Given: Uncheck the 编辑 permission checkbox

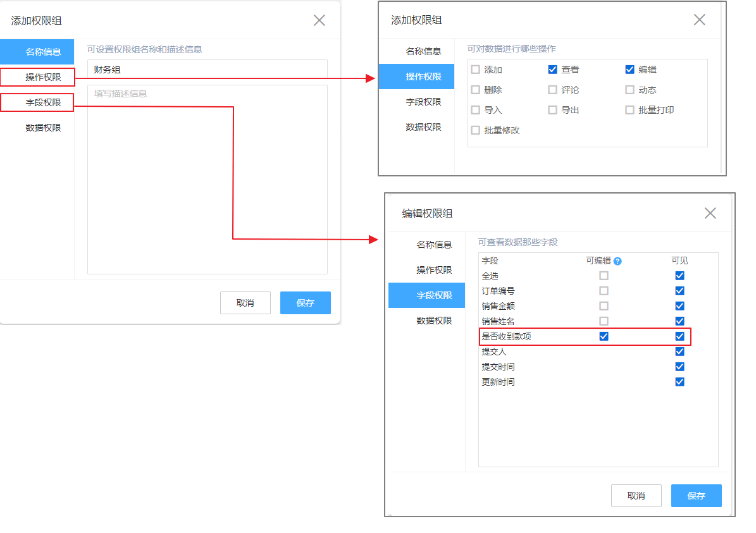Looking at the screenshot, I should tap(629, 70).
